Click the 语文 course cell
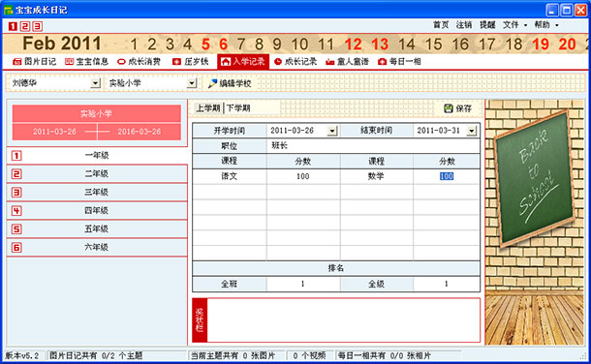The image size is (591, 364). 230,176
